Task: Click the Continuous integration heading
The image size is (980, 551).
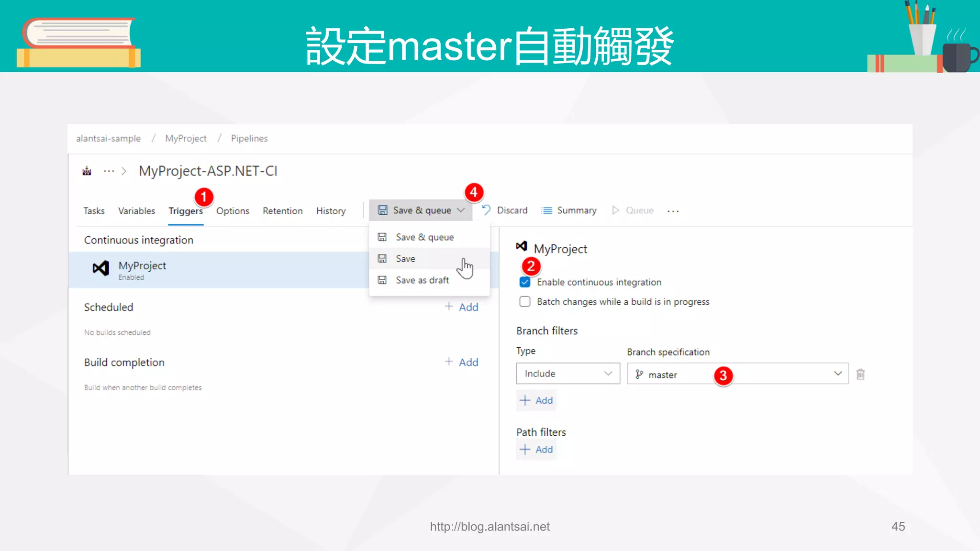Action: (x=139, y=240)
